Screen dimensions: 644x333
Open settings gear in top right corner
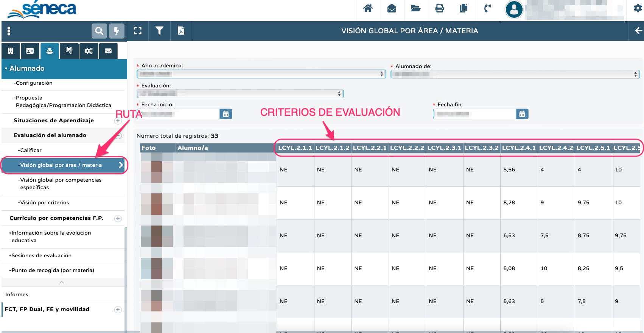click(x=638, y=8)
